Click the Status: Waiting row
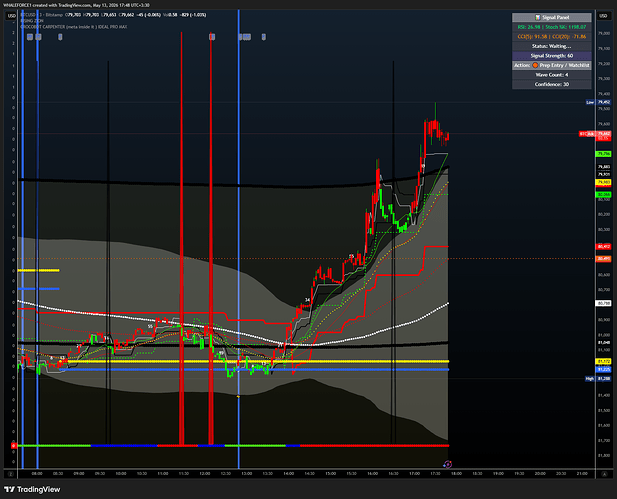The width and height of the screenshot is (617, 499). tap(552, 46)
